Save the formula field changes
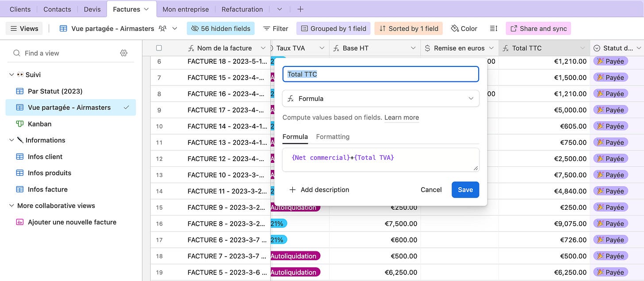This screenshot has height=281, width=644. click(465, 190)
